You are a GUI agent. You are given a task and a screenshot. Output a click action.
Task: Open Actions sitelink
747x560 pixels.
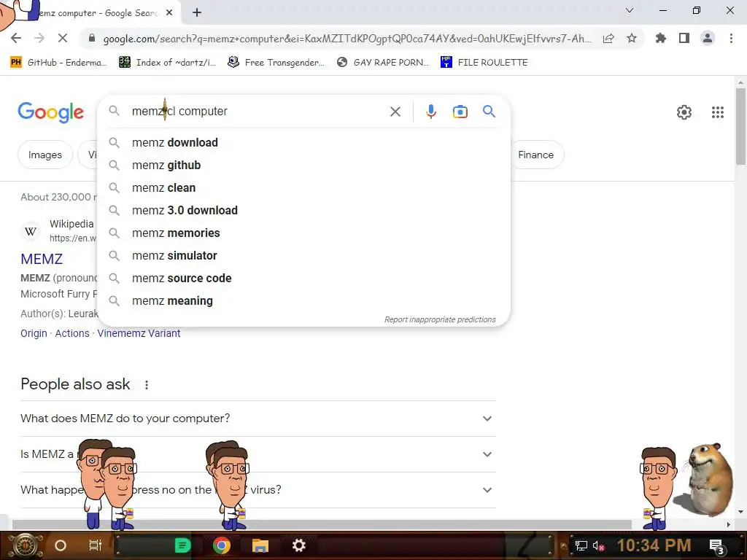[x=72, y=333]
